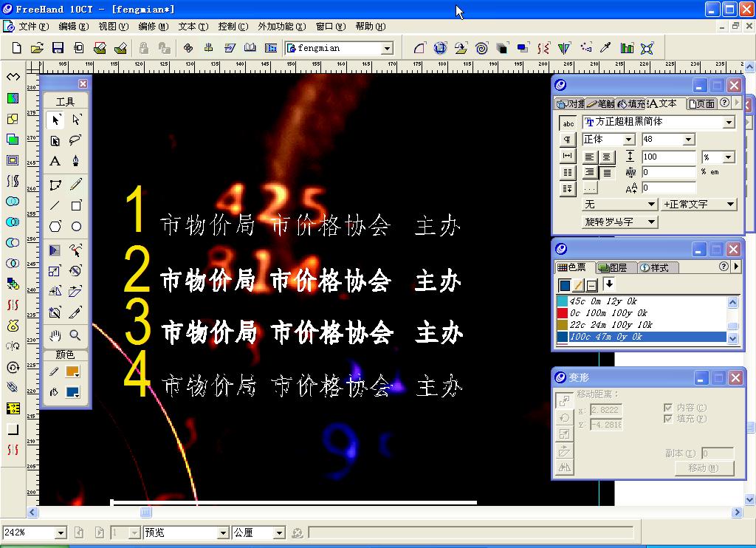Open the zoom level dropdown showing 242%
The height and width of the screenshot is (548, 756).
[x=61, y=532]
